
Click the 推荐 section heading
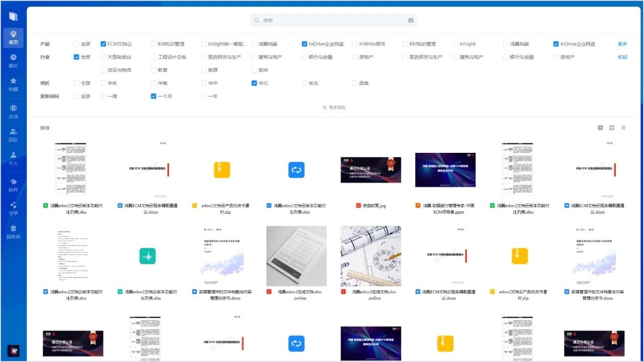pos(45,128)
